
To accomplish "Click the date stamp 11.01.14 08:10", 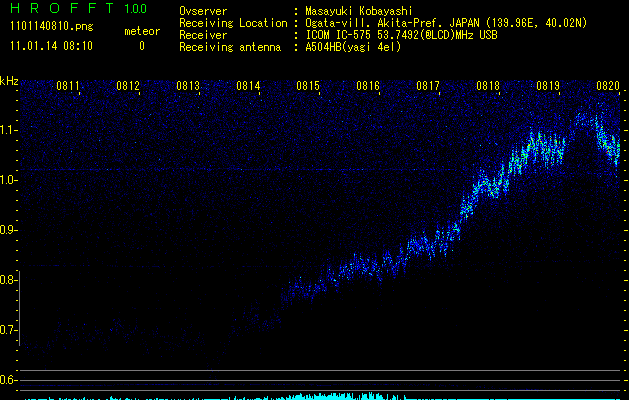I will click(x=51, y=46).
